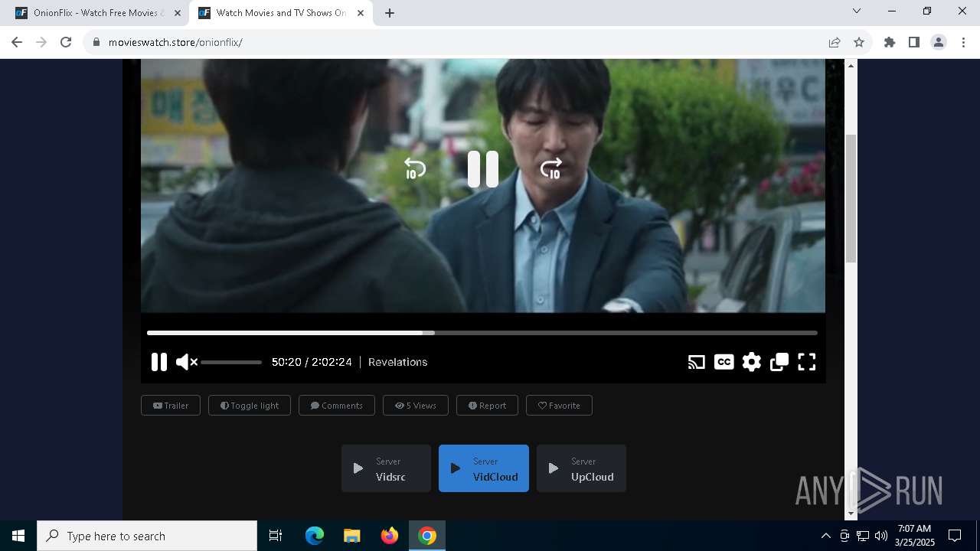Toggle closed captions CC button
Image resolution: width=980 pixels, height=551 pixels.
coord(724,362)
